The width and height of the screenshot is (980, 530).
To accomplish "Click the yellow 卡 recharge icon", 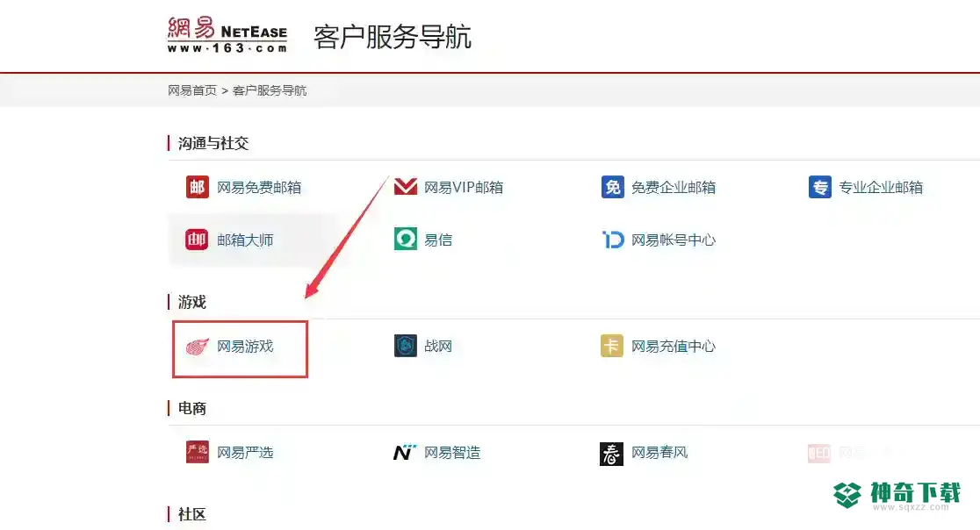I will [612, 346].
